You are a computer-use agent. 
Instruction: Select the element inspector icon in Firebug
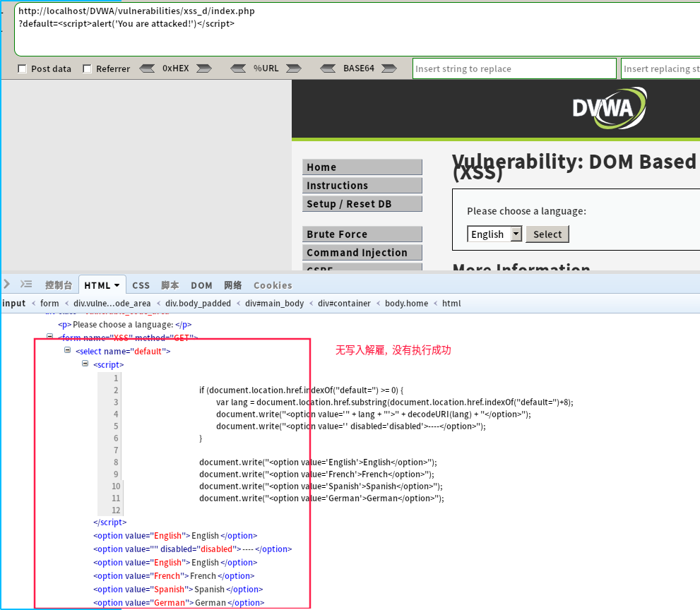click(26, 285)
